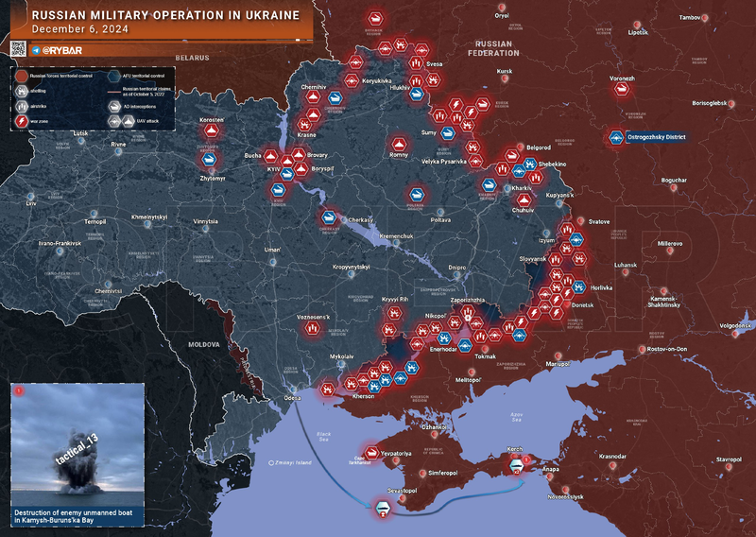This screenshot has height=537, width=756.
Task: Click the war zone lightning legend icon
Action: click(x=22, y=121)
